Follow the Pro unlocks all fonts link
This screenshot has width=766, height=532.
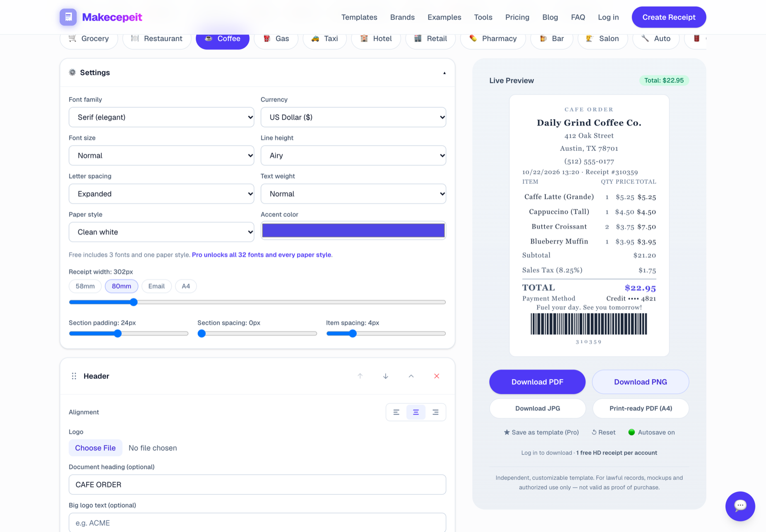(261, 255)
